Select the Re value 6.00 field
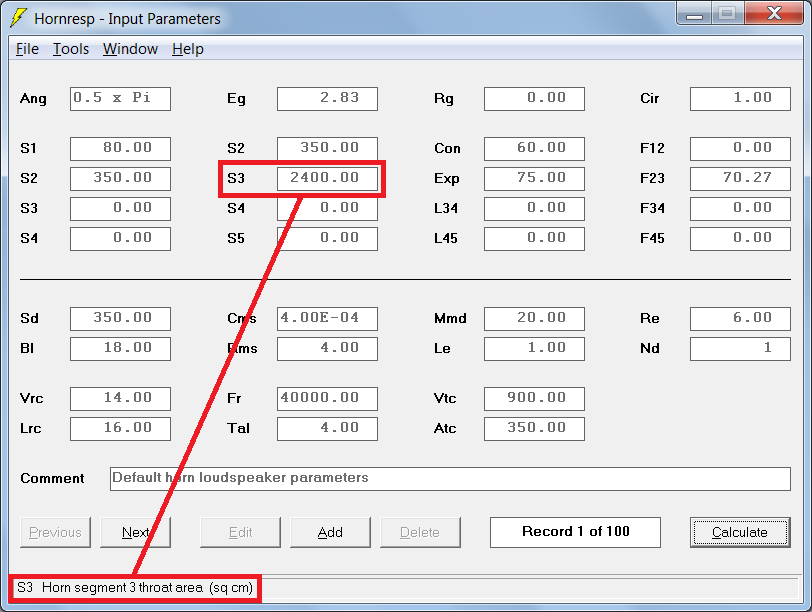Image resolution: width=812 pixels, height=612 pixels. pos(741,319)
